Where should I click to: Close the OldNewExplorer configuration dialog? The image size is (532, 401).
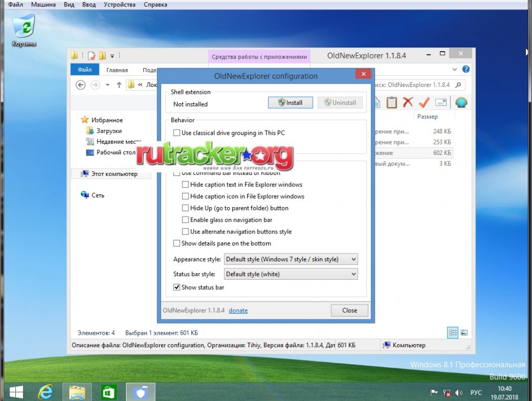pyautogui.click(x=363, y=74)
